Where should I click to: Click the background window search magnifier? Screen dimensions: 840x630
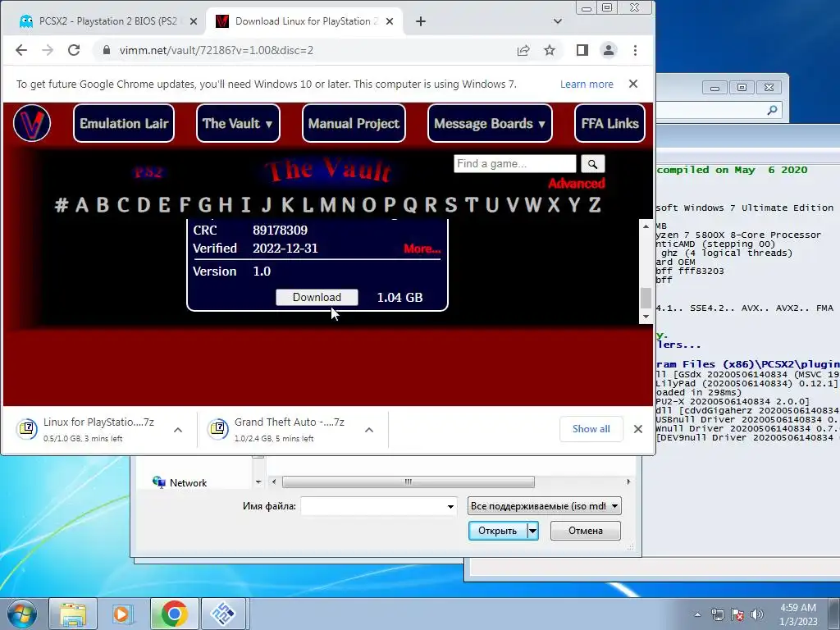(772, 111)
